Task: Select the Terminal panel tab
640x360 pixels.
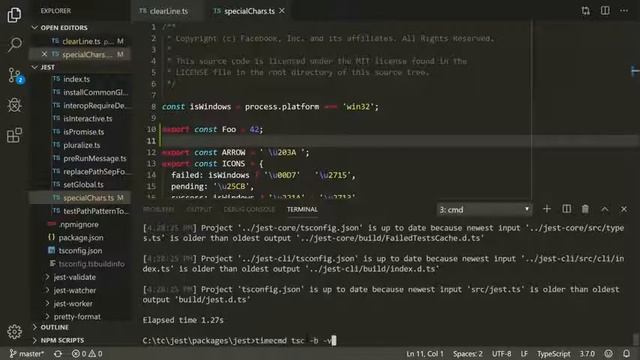Action: point(302,209)
